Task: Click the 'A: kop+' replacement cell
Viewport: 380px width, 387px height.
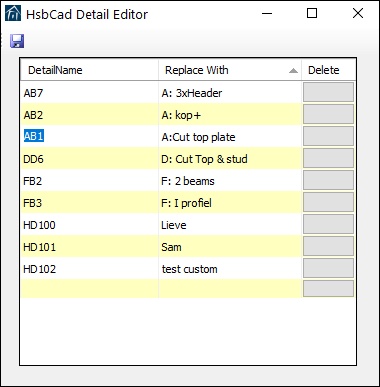Action: tap(230, 115)
